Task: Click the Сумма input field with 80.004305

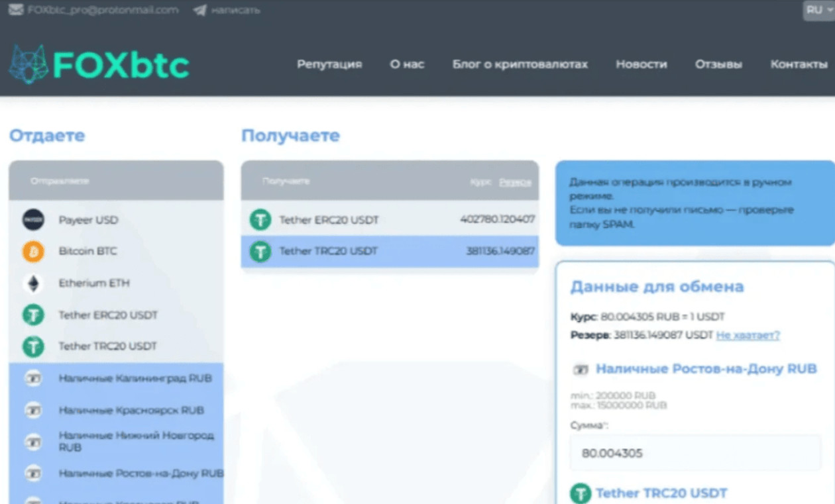Action: click(695, 453)
